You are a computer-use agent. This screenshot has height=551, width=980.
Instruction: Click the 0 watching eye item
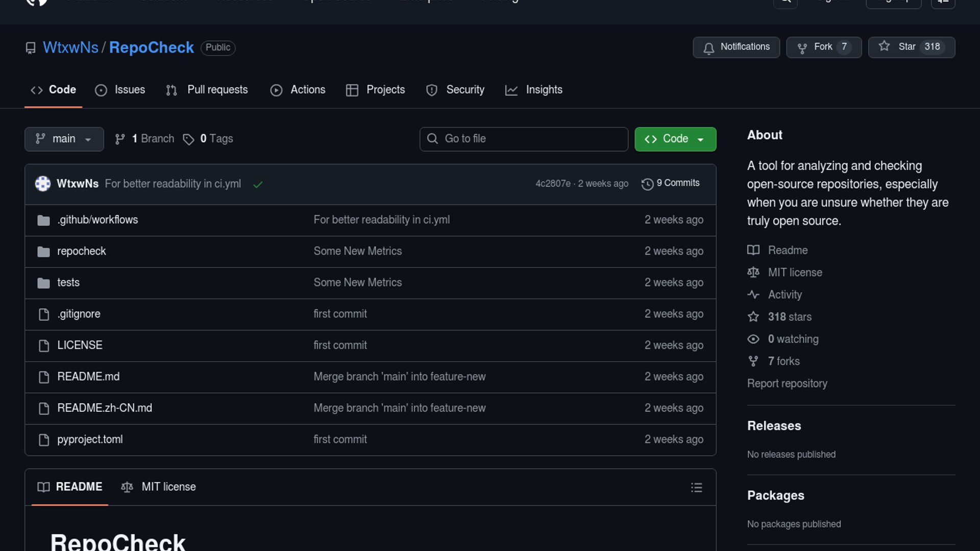[x=792, y=339]
